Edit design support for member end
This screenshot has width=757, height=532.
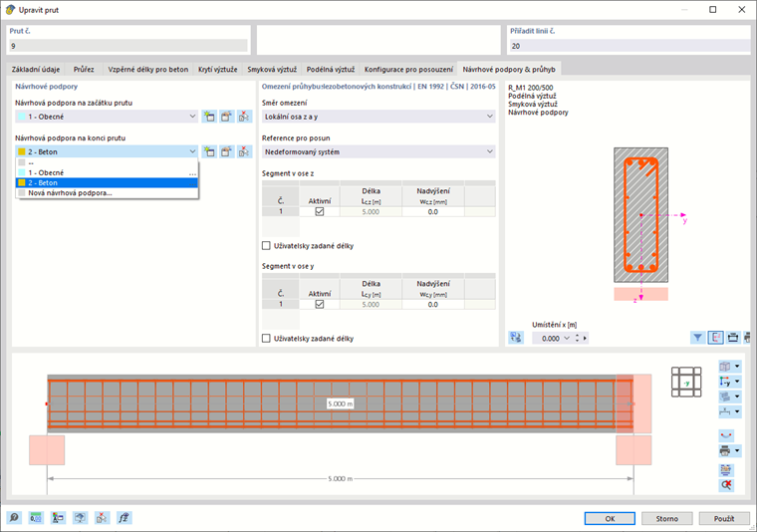click(x=226, y=151)
